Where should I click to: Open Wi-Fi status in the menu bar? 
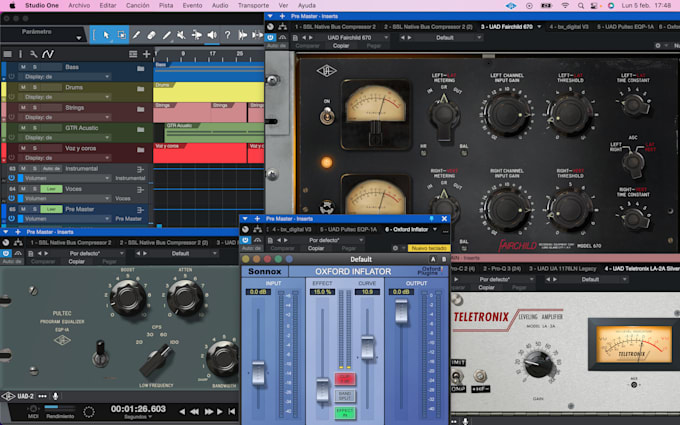(565, 6)
